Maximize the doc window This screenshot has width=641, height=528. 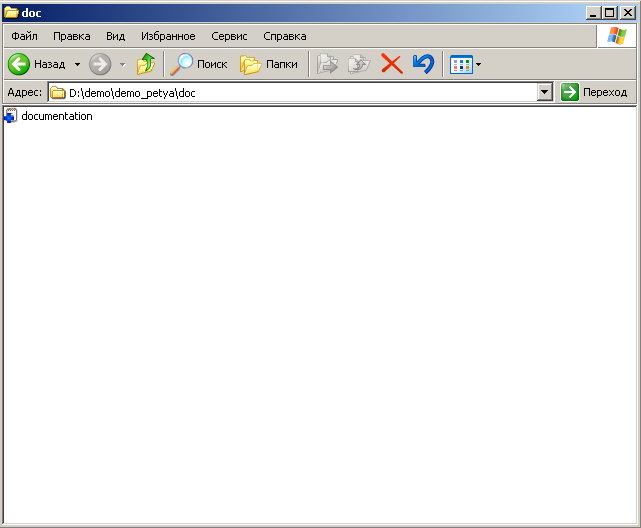pyautogui.click(x=610, y=13)
